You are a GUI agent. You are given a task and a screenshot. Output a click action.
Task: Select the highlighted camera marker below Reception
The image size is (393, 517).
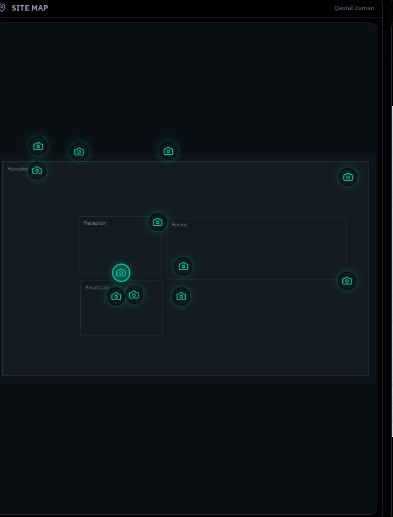click(x=121, y=273)
